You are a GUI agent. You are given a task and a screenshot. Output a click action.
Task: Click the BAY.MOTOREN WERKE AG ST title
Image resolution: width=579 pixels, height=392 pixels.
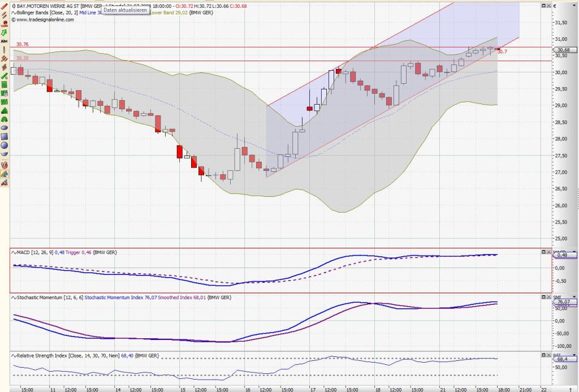pos(47,6)
